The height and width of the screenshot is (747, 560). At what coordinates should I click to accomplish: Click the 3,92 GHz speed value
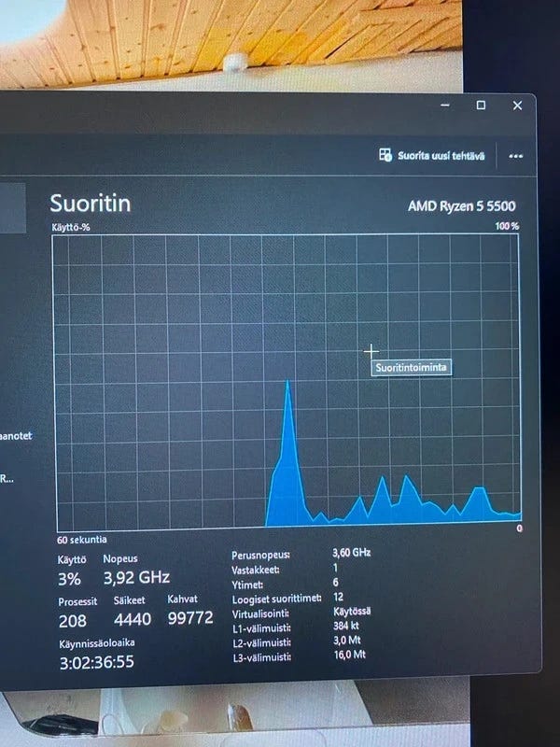[136, 578]
